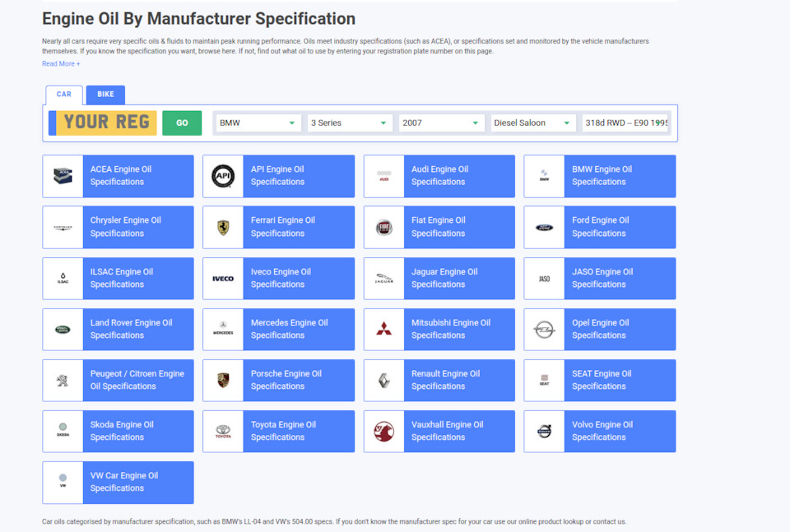Open API Engine Oil Specifications
This screenshot has width=790, height=532.
(279, 176)
